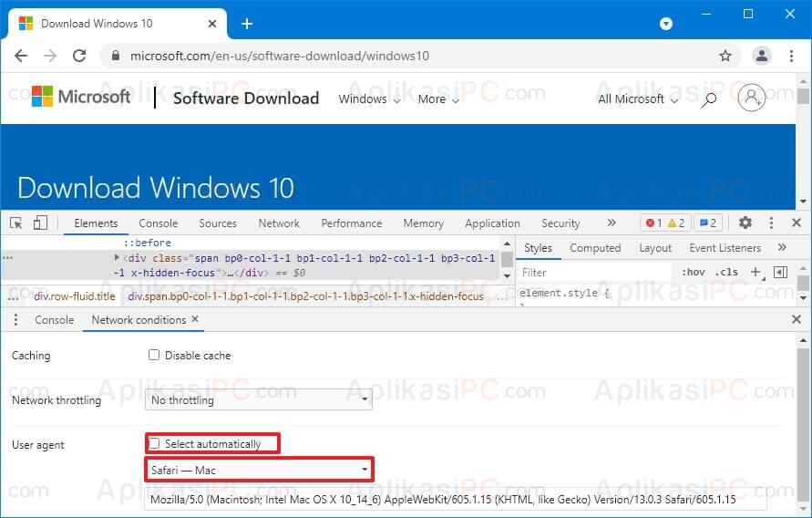This screenshot has width=812, height=518.
Task: Open Chrome three-dot menu
Action: click(791, 56)
